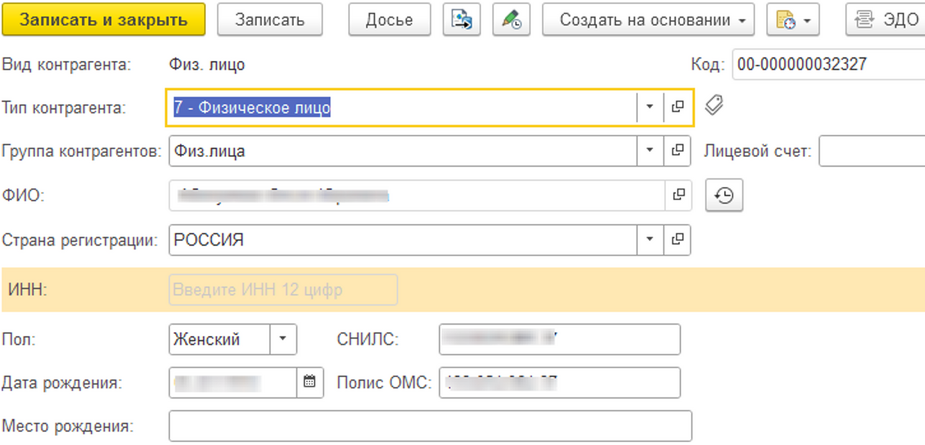Open the Страна регистрации item form
The image size is (925, 445).
(677, 240)
